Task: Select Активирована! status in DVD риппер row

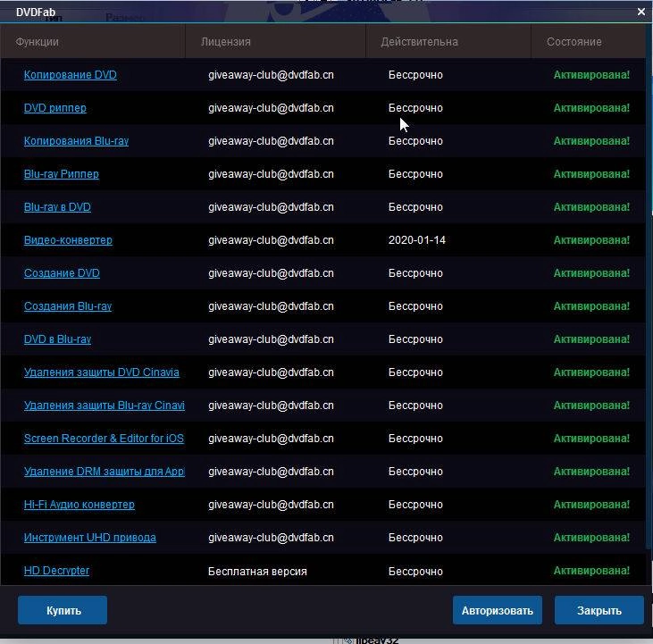Action: point(591,108)
